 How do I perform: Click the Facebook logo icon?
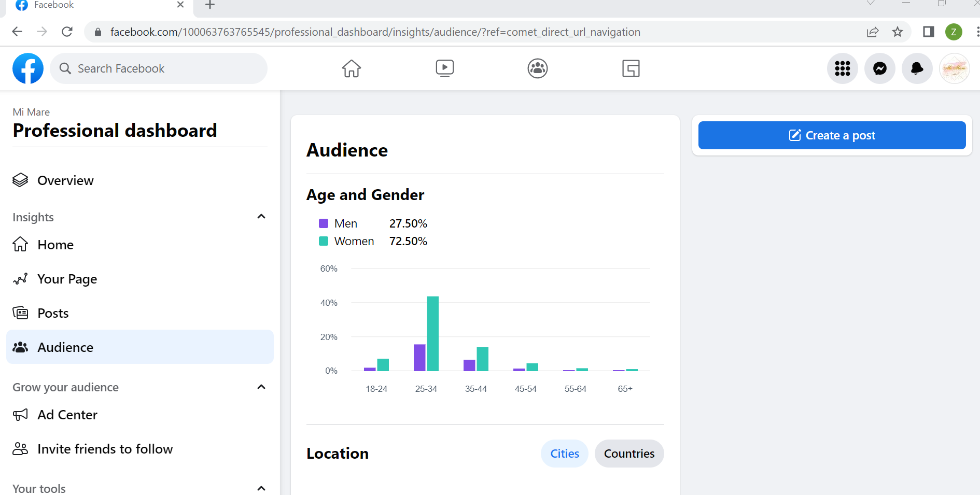tap(28, 68)
